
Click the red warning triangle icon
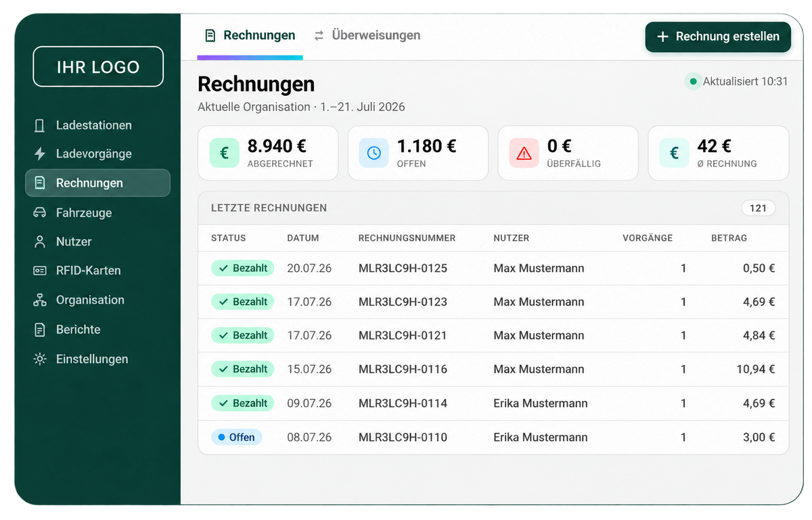524,153
